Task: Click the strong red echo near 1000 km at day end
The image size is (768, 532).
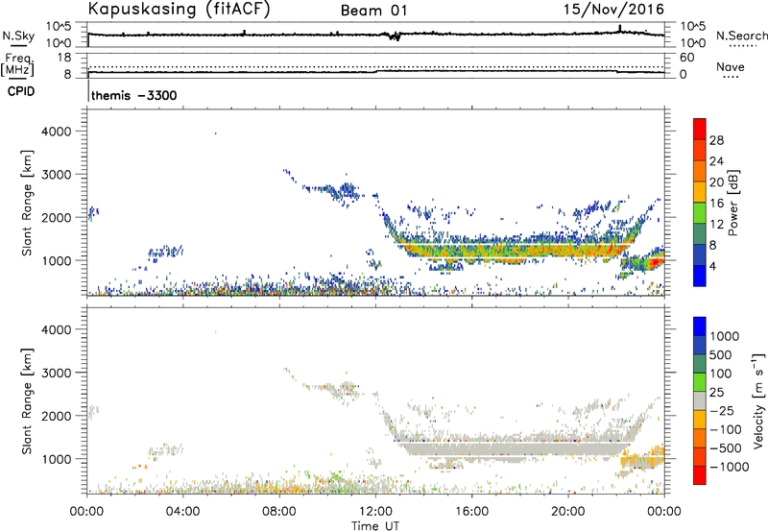Action: click(655, 262)
